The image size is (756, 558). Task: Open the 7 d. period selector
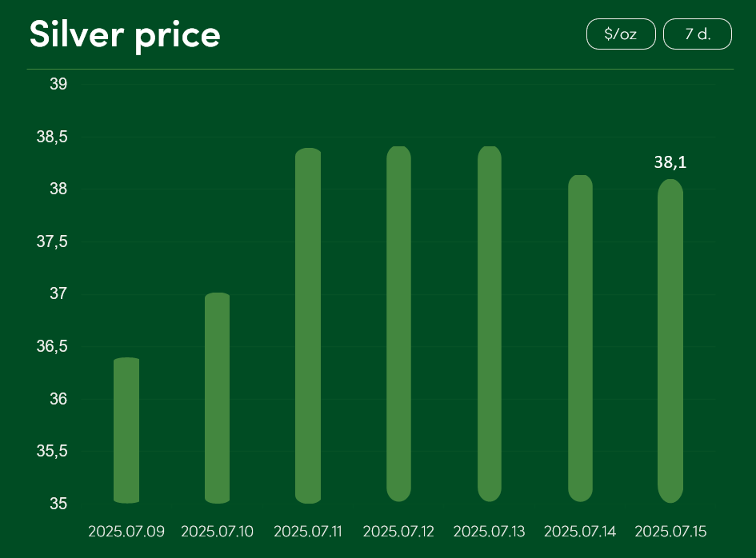(697, 34)
